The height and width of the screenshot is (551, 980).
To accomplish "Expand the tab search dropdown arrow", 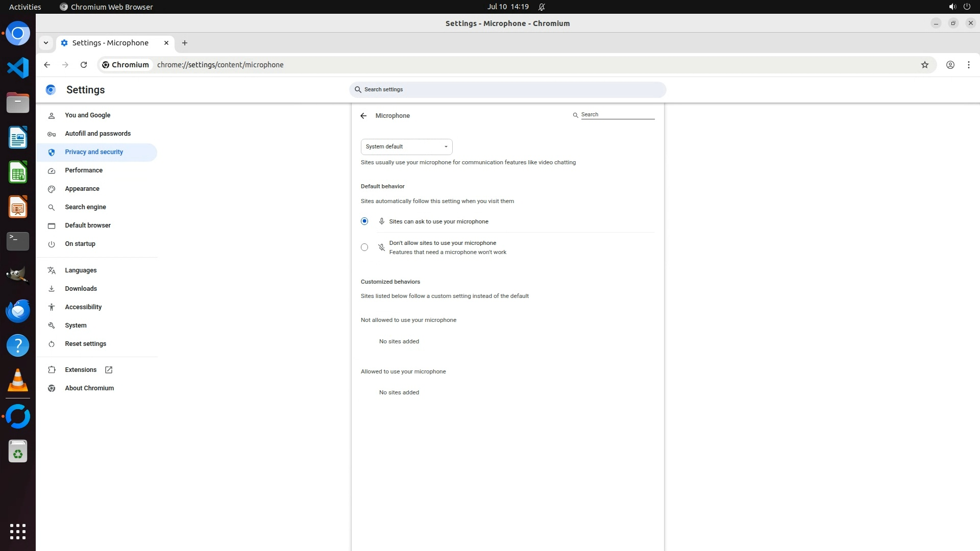I will tap(46, 43).
